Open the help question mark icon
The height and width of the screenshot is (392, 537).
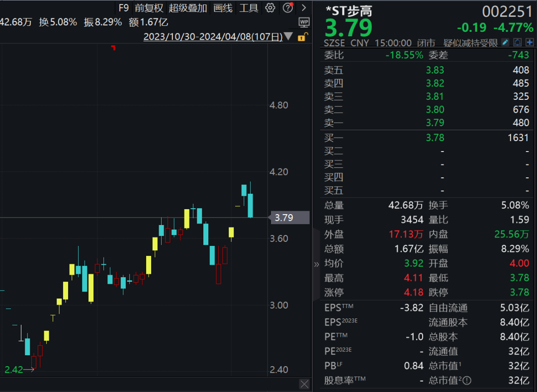(288, 7)
